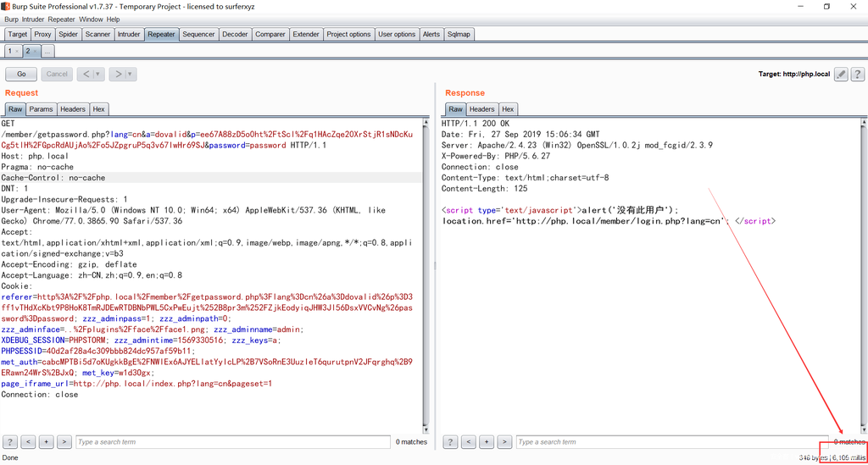This screenshot has height=465, width=868.
Task: Click scroll-down arrow of request pane scrollbar
Action: [x=426, y=429]
